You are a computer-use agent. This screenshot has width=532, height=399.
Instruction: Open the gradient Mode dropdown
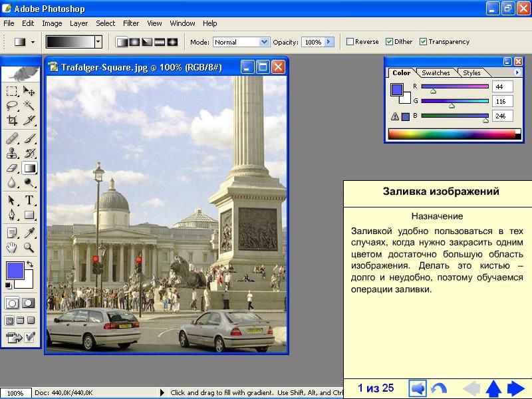tap(264, 42)
